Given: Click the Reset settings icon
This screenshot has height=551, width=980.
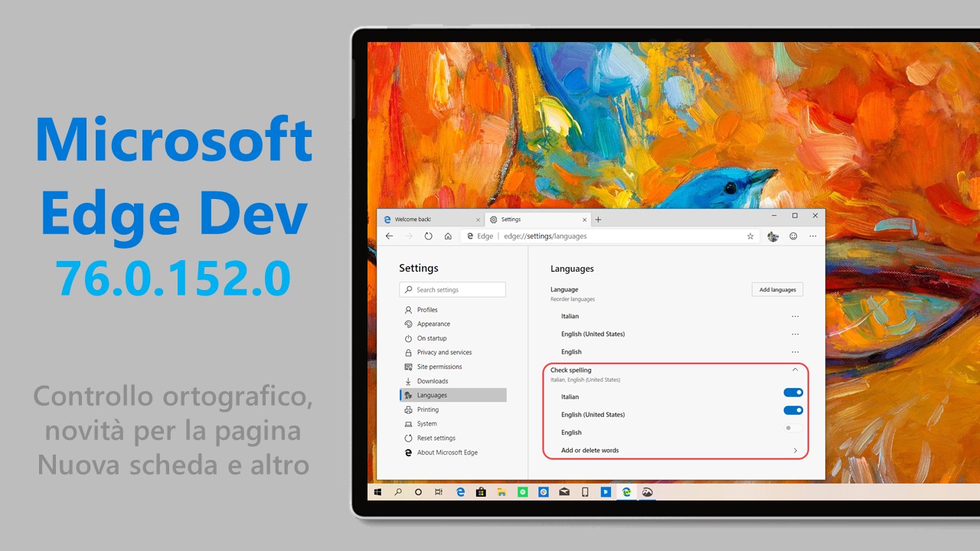Looking at the screenshot, I should point(408,438).
